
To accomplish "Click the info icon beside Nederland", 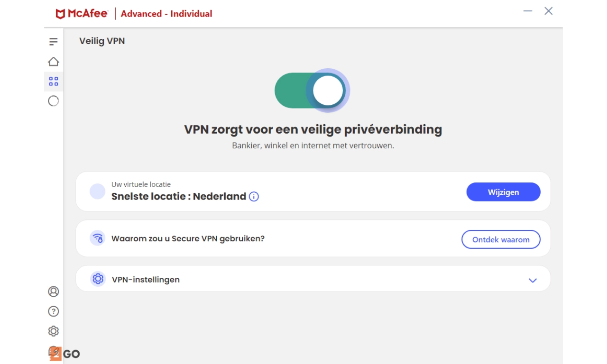I will [x=254, y=197].
